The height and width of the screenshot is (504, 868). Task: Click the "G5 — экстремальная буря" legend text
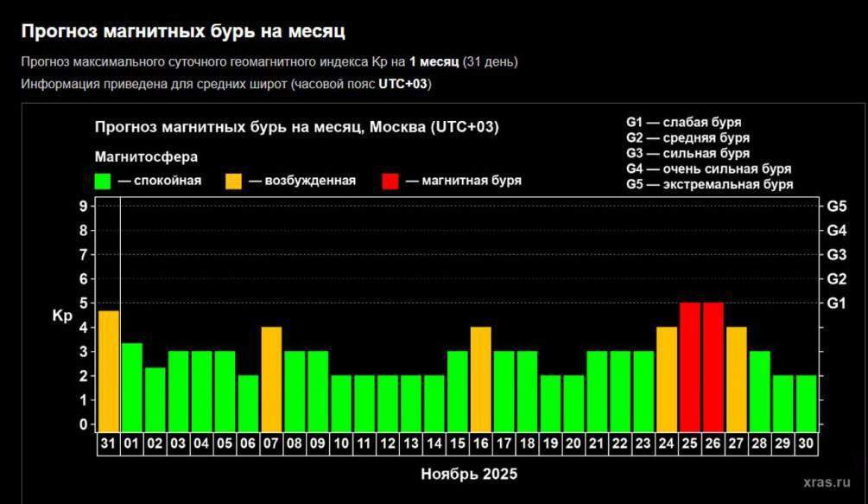(710, 183)
